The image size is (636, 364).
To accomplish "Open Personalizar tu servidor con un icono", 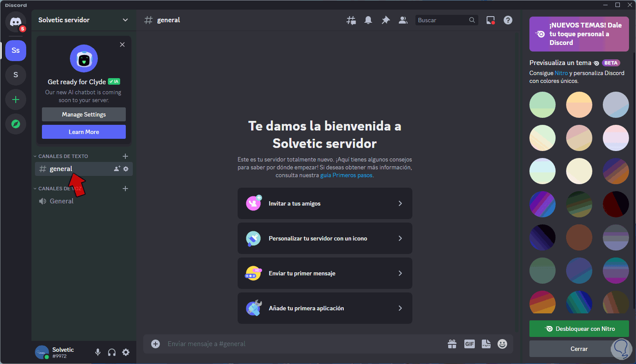I will (325, 238).
